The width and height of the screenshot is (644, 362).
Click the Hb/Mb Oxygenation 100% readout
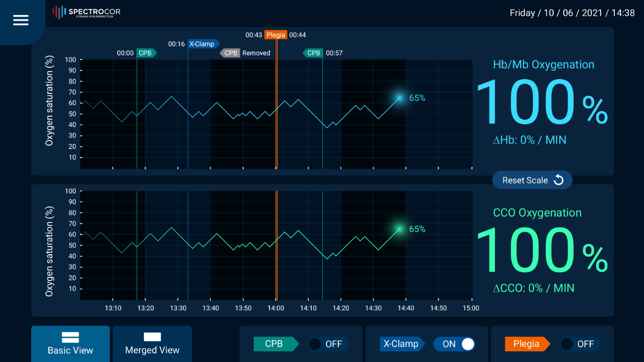point(542,102)
